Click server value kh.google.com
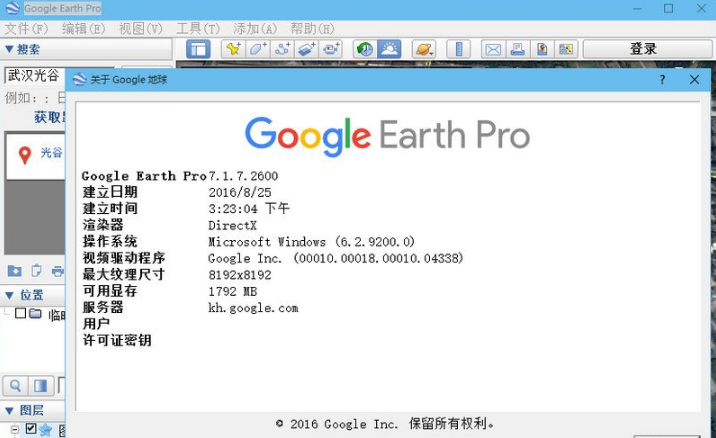The height and width of the screenshot is (438, 716). tap(253, 308)
